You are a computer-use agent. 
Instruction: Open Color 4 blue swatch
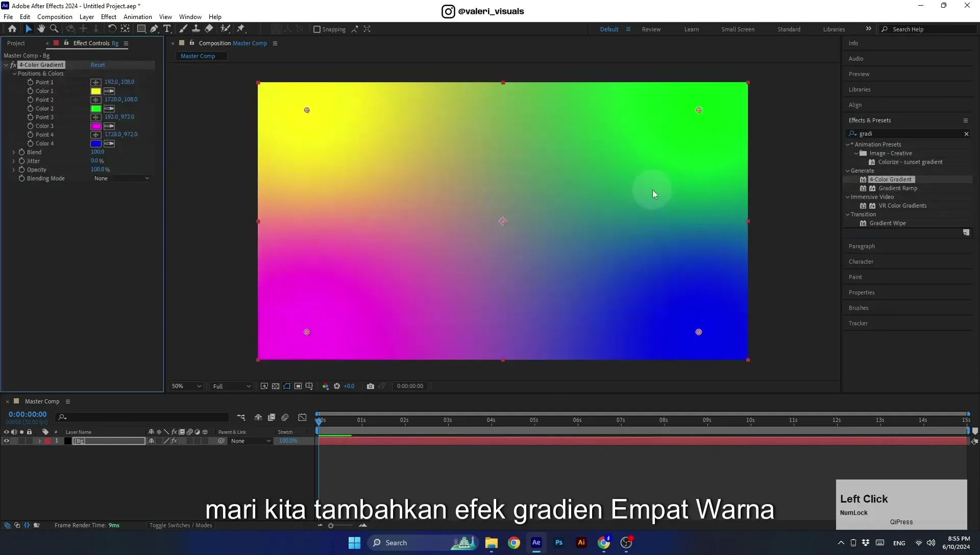(x=96, y=143)
